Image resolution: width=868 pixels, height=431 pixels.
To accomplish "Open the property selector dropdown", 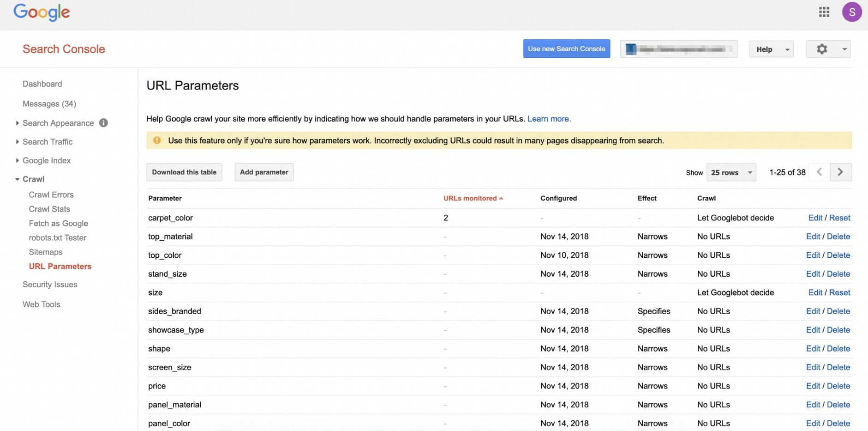I will pos(678,49).
